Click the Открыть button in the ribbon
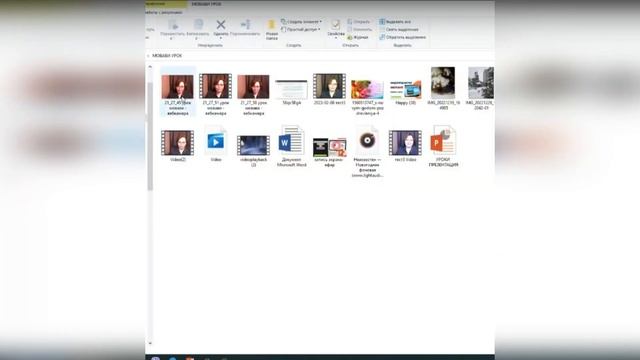 pos(359,21)
